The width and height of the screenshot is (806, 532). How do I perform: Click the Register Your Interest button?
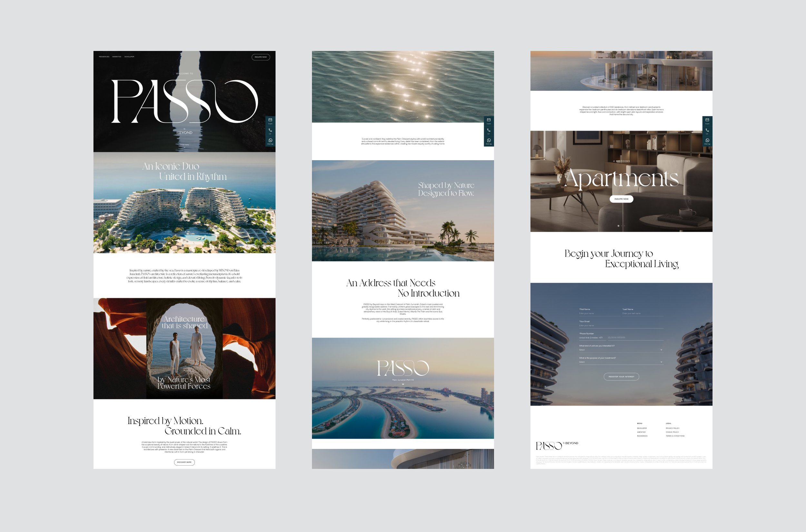click(x=621, y=377)
